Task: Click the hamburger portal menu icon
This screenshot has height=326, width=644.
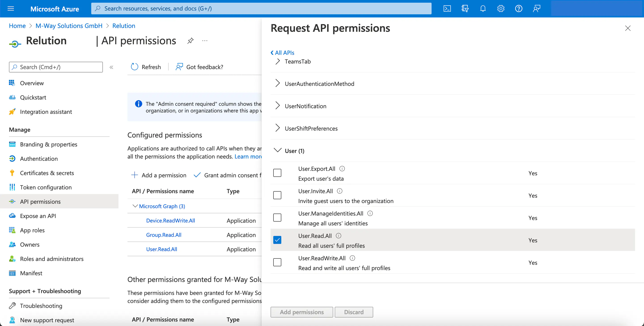Action: point(11,9)
